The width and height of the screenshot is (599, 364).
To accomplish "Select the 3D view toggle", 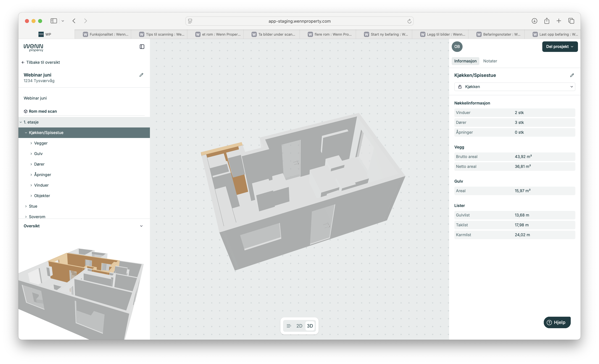I will tap(310, 326).
